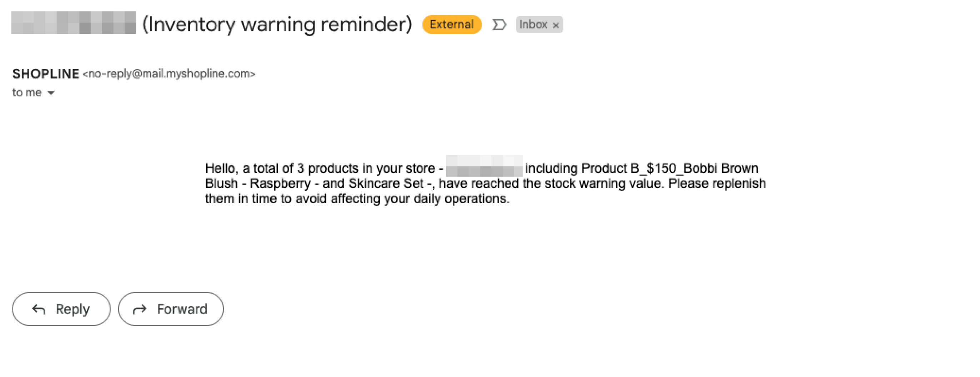Expand recipient details arrow next to 'to me'
Image resolution: width=980 pixels, height=377 pixels.
pyautogui.click(x=51, y=92)
